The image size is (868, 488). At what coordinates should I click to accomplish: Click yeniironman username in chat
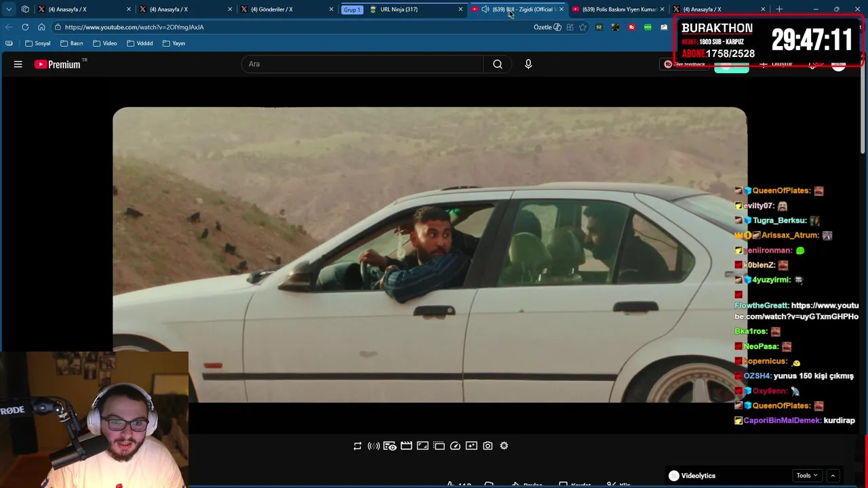click(767, 251)
